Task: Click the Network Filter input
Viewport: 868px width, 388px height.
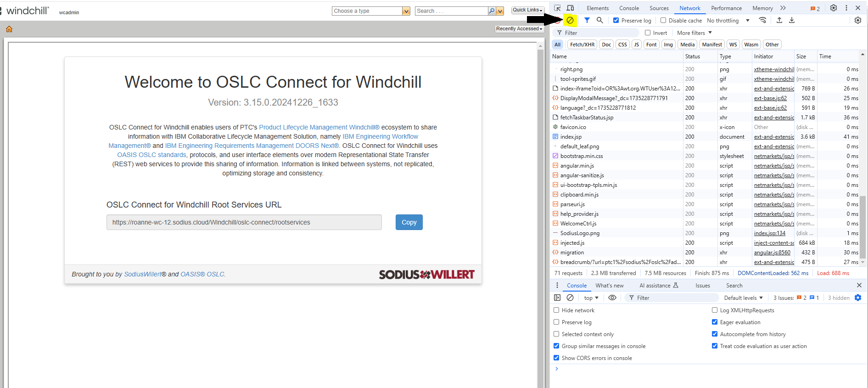Action: 595,33
